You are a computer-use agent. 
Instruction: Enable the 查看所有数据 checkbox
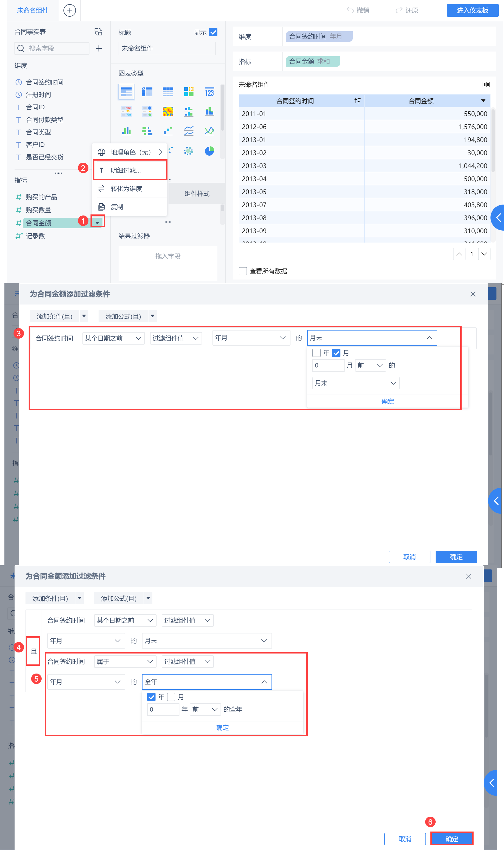click(242, 271)
